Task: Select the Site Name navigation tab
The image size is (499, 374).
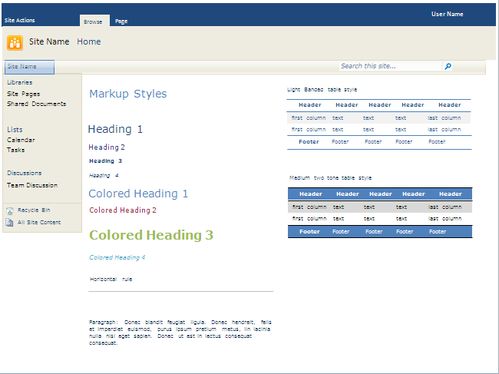Action: tap(29, 67)
